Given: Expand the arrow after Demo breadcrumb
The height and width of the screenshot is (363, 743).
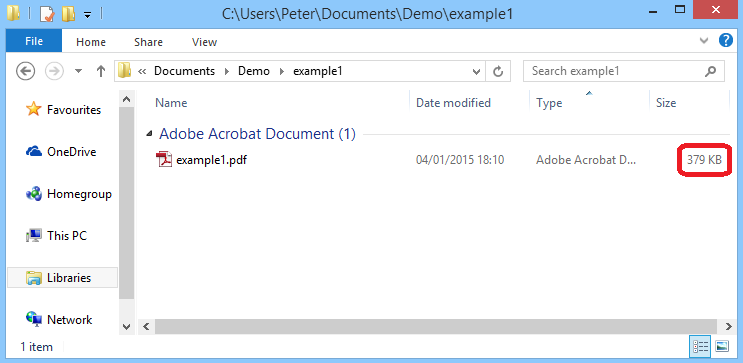Looking at the screenshot, I should tap(281, 72).
